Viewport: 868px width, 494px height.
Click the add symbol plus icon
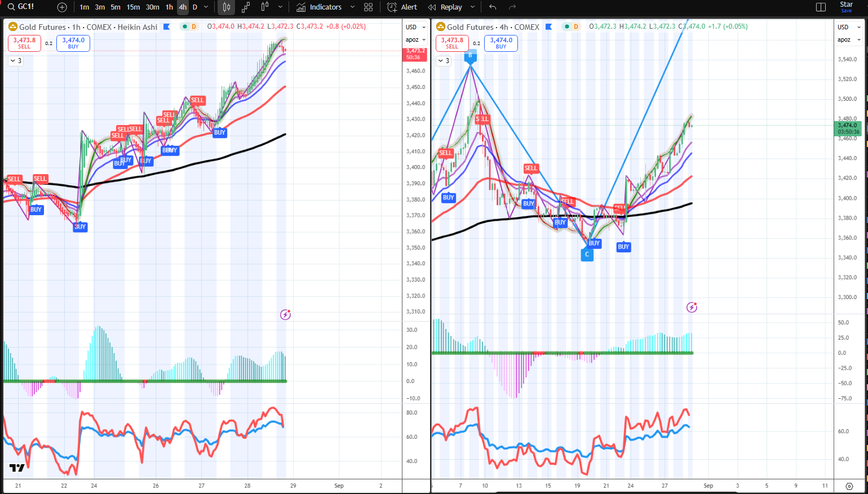point(62,7)
